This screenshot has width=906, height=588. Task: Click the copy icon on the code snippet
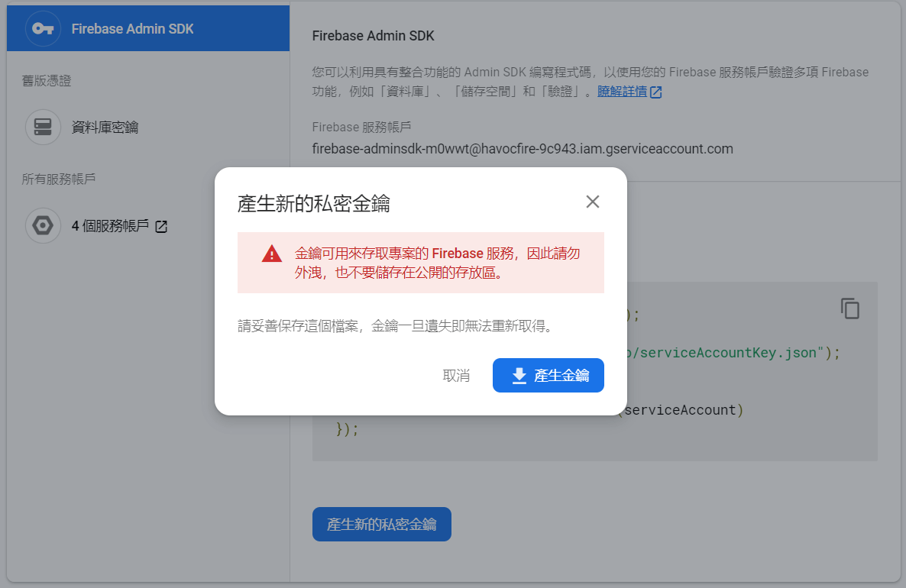pos(850,309)
